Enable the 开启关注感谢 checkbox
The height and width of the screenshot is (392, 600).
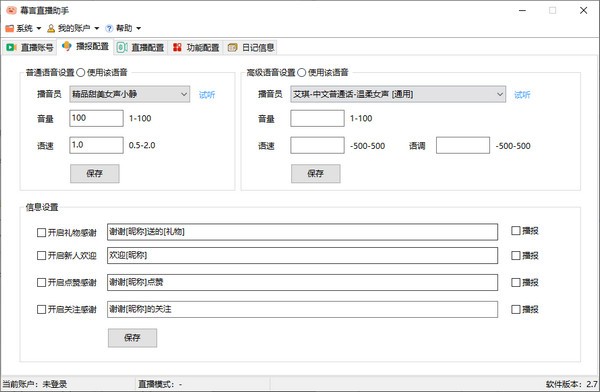pyautogui.click(x=41, y=309)
